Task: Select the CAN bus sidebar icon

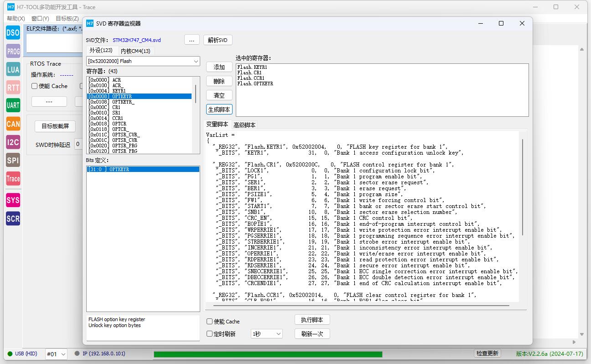Action: point(13,124)
